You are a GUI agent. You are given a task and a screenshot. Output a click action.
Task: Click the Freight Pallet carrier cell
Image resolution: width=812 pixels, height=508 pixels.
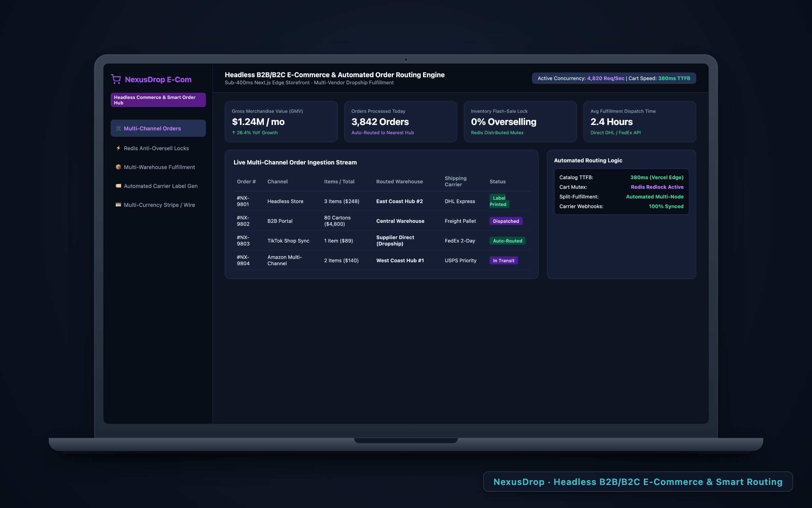click(460, 221)
